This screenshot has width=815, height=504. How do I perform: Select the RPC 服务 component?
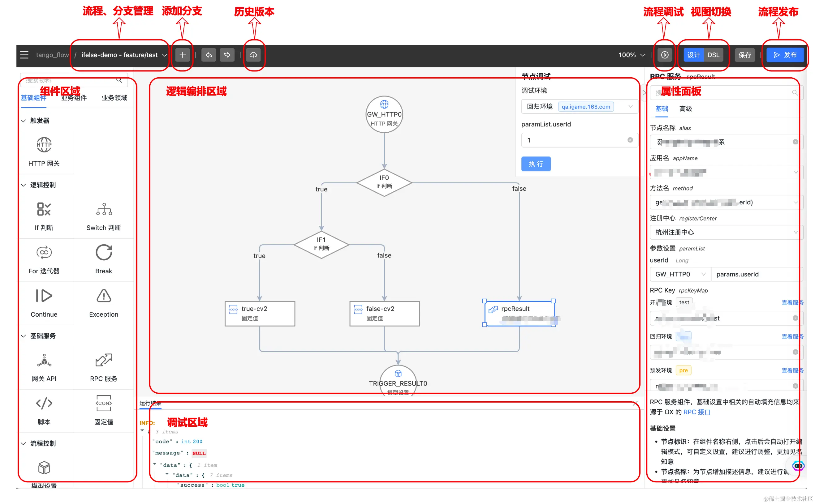[x=104, y=367]
